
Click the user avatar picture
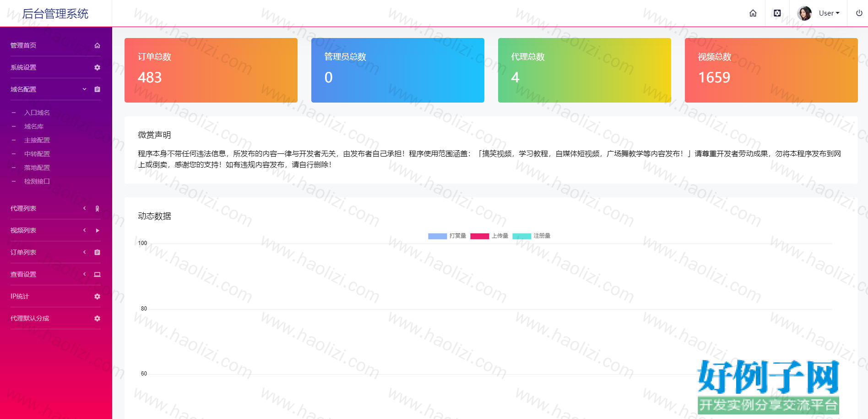coord(804,13)
